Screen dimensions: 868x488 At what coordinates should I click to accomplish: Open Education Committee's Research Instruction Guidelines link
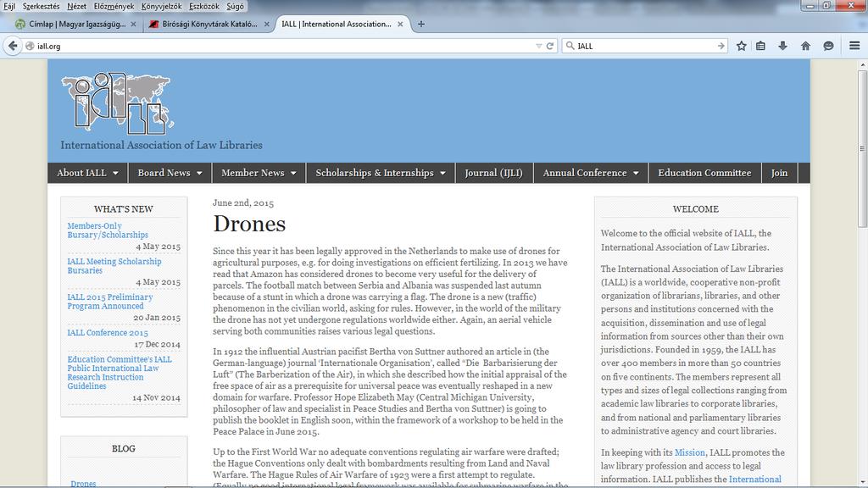coord(120,373)
